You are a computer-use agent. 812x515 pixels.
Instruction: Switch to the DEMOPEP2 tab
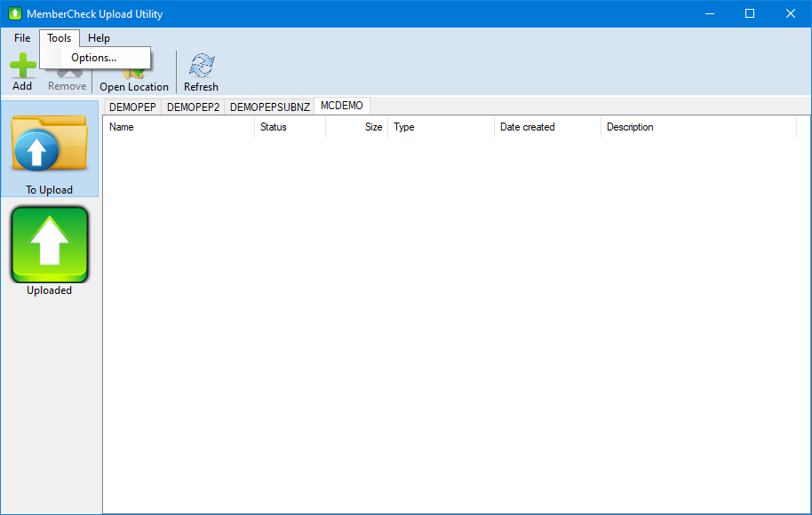pyautogui.click(x=193, y=107)
